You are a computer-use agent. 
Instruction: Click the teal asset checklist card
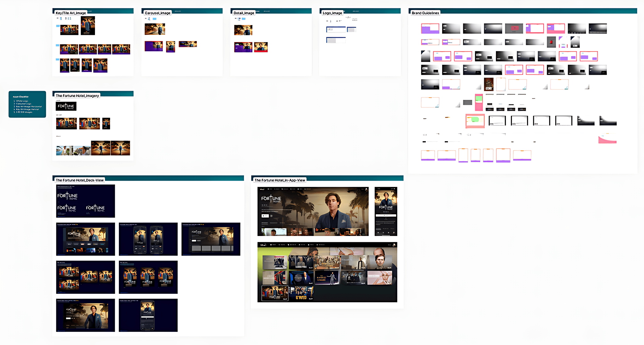[27, 104]
